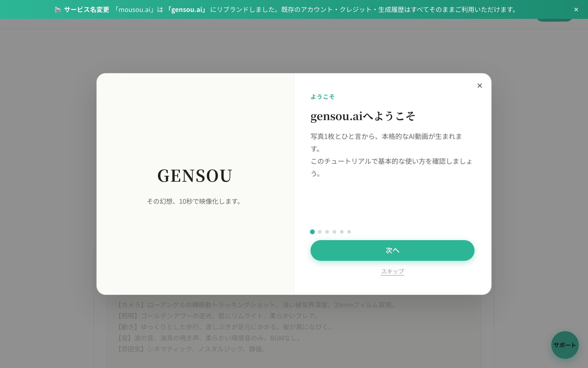Viewport: 588px width, 368px height.
Task: Close the welcome tutorial dialog
Action: pos(479,86)
